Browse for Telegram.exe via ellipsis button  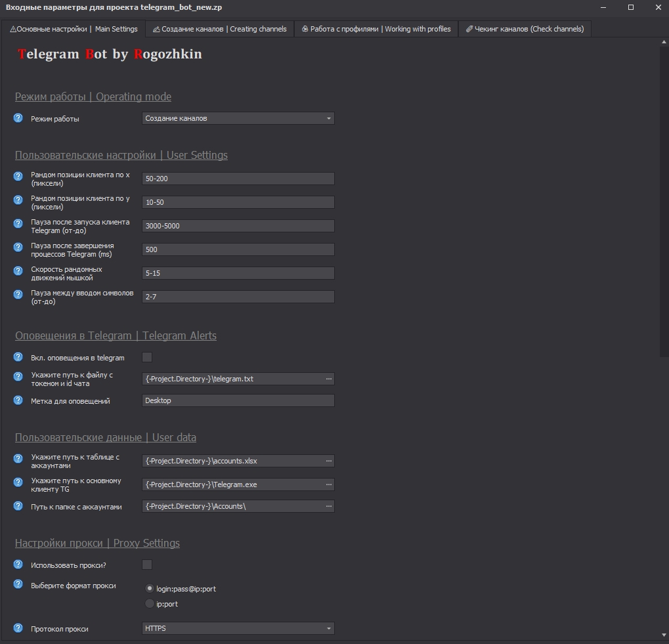(x=328, y=484)
